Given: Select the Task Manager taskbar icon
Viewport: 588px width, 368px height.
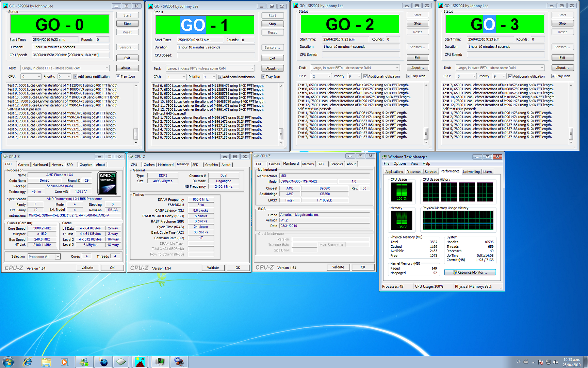Looking at the screenshot, I should [x=160, y=362].
